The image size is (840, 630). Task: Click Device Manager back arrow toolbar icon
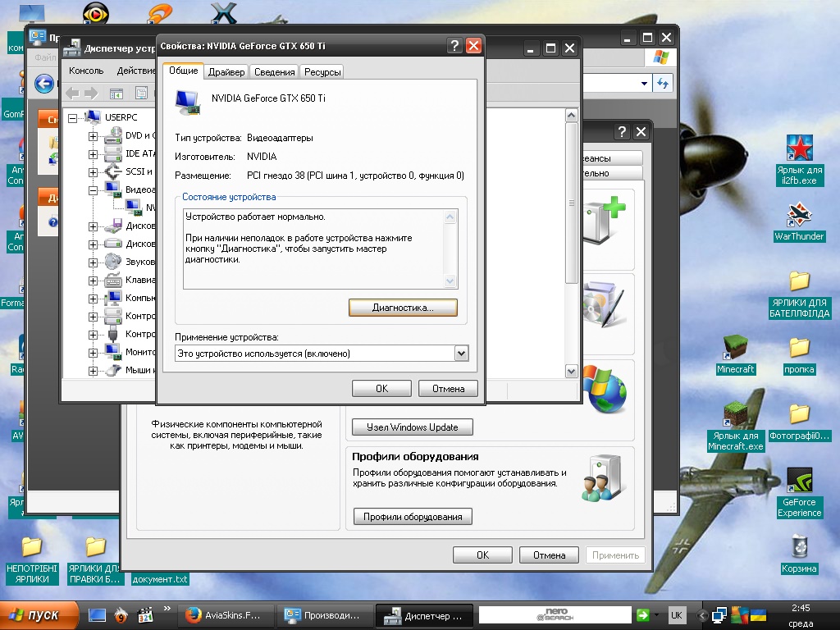72,94
